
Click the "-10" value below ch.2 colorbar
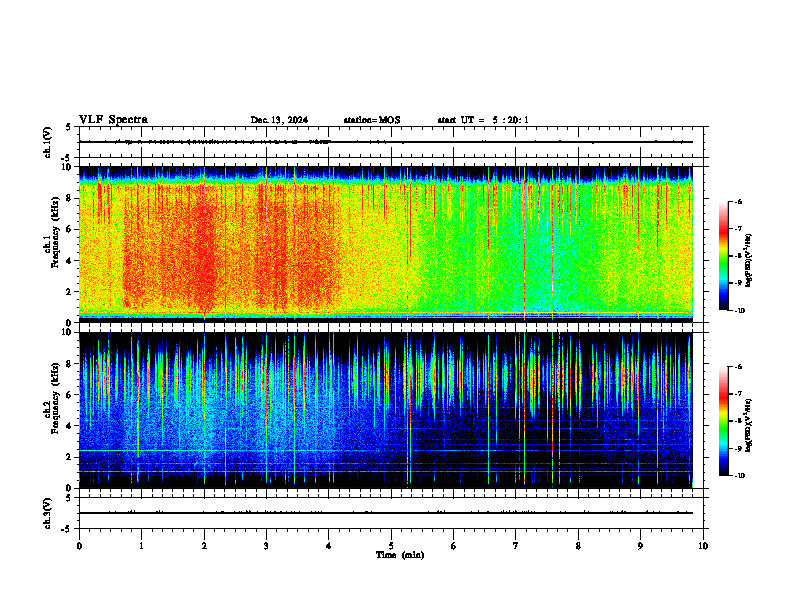(739, 476)
